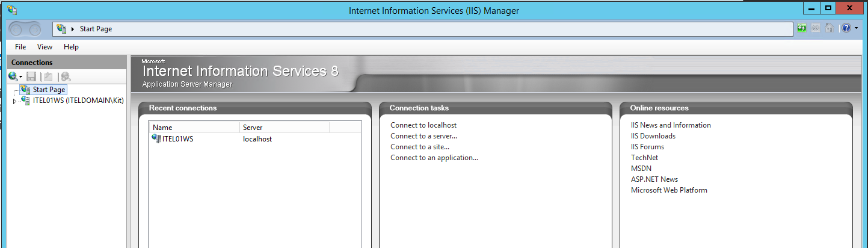Click the address bar input field
Viewport: 868px width, 248px height.
[x=423, y=29]
